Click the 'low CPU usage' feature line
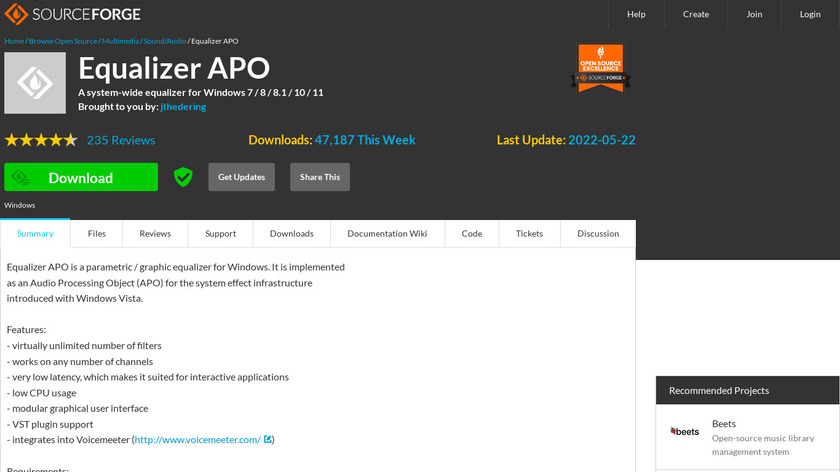 [41, 393]
